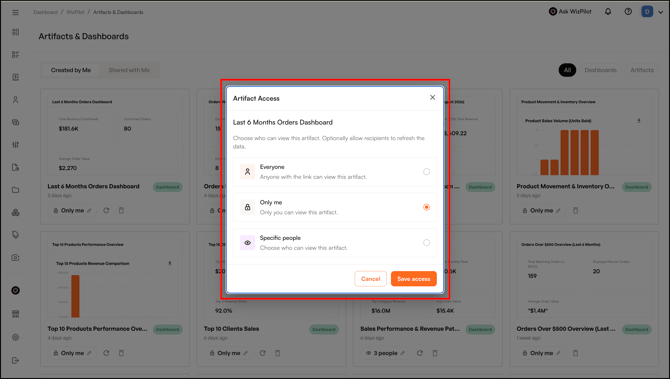Click the Only me lock icon in dialog
Screen dimensions: 670x379
click(247, 207)
